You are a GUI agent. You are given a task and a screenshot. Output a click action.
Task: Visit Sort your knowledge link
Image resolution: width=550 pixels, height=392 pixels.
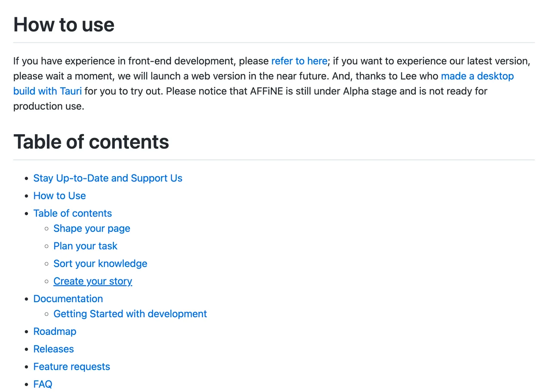click(x=100, y=263)
